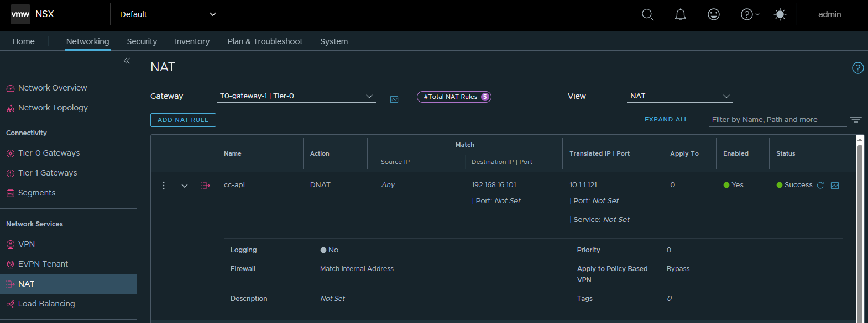Click the Action column header
This screenshot has height=323, width=868.
coord(320,153)
